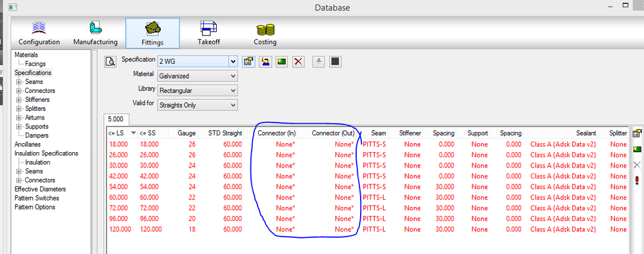
Task: Expand the Seams node under Specifications
Action: point(19,82)
